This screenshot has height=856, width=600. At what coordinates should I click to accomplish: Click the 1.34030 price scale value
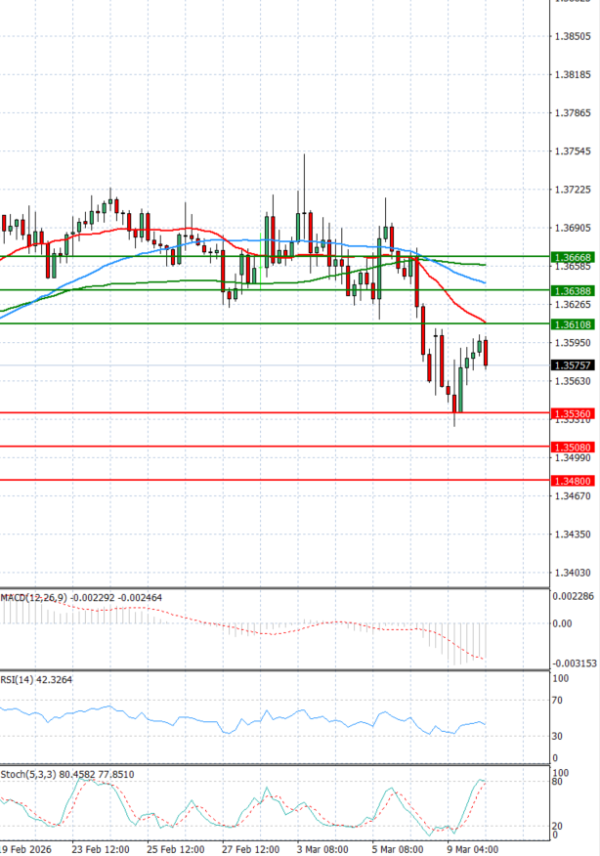571,573
